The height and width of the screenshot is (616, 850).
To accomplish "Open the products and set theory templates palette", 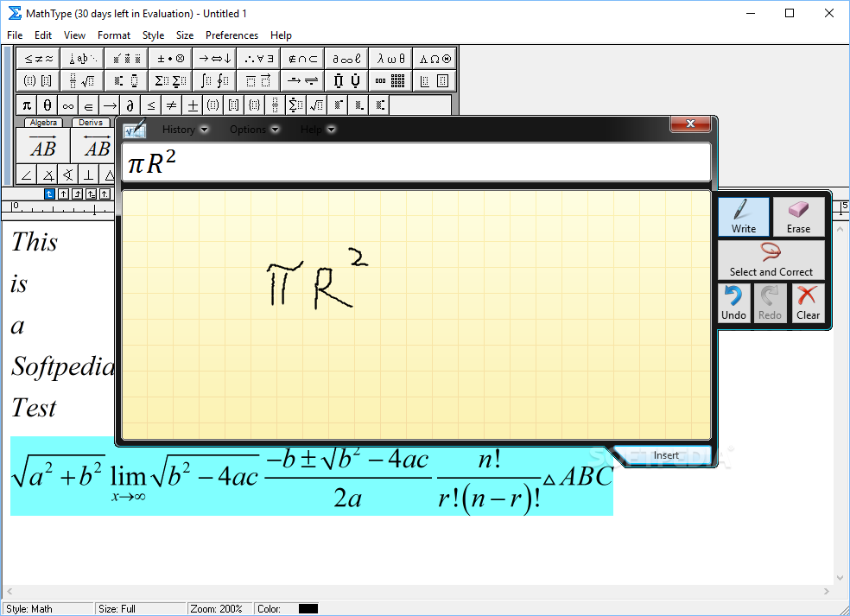I will pyautogui.click(x=346, y=81).
